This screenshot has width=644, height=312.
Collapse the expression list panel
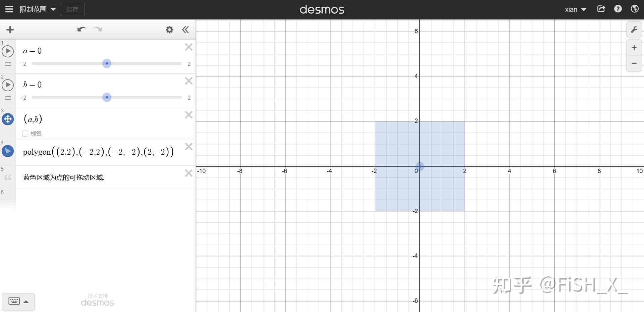(x=185, y=30)
